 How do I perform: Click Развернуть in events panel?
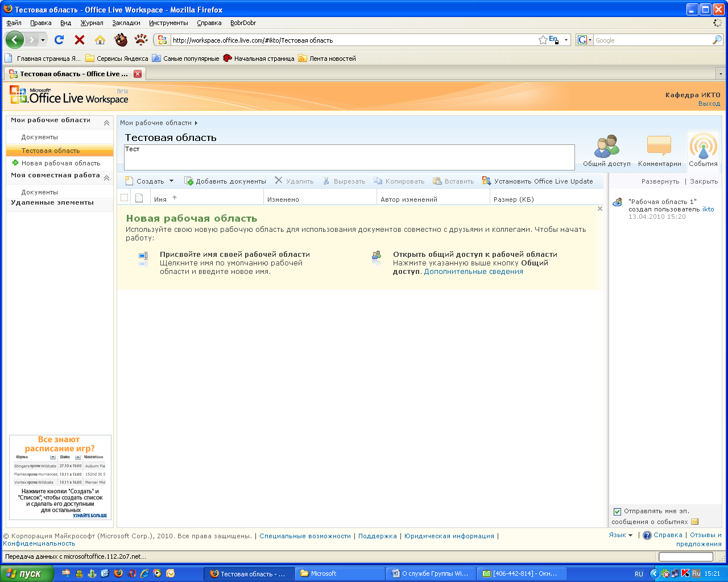click(x=660, y=181)
